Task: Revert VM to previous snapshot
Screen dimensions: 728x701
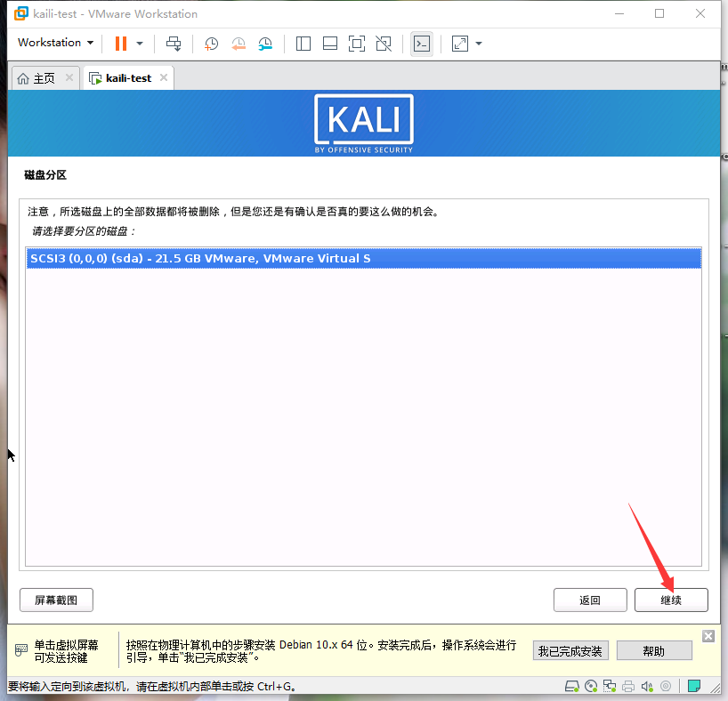Action: pos(239,44)
